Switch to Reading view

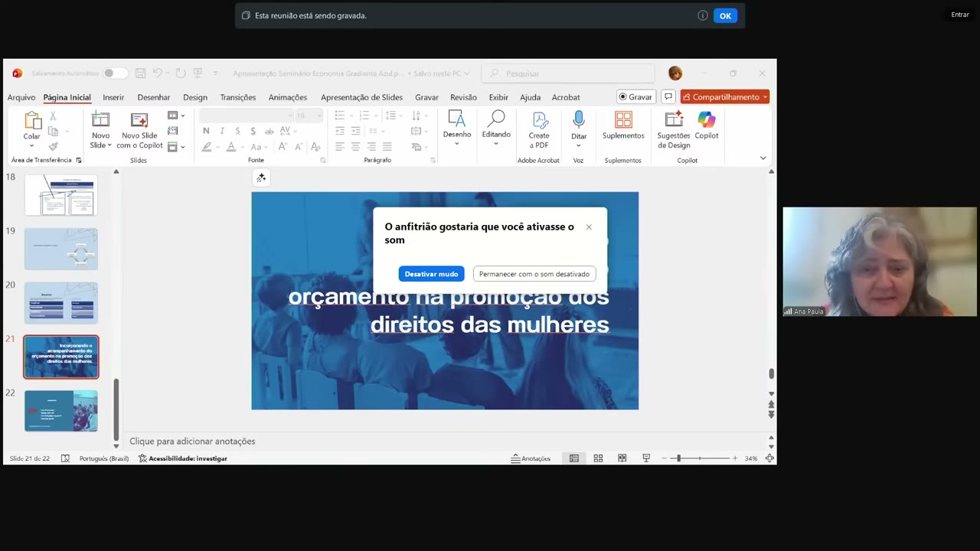[622, 458]
